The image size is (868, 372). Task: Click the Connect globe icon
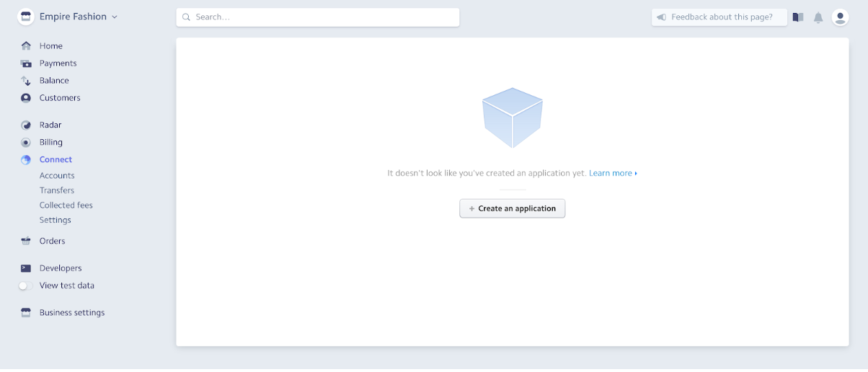coord(26,160)
